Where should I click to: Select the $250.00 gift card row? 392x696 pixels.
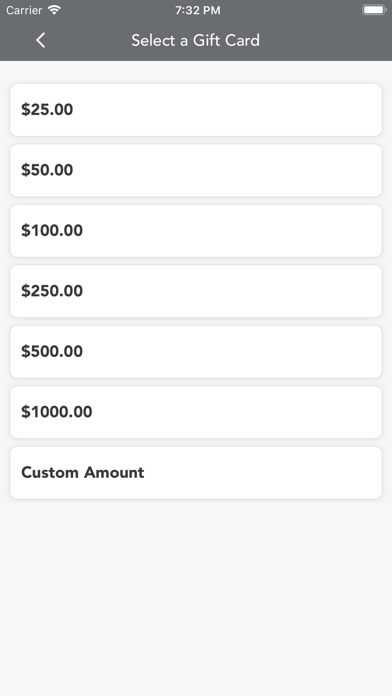point(196,291)
